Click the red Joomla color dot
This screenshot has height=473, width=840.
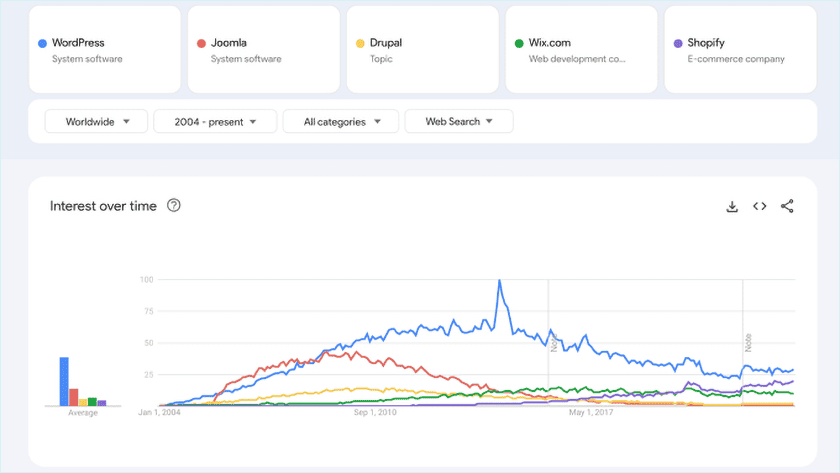pyautogui.click(x=201, y=43)
